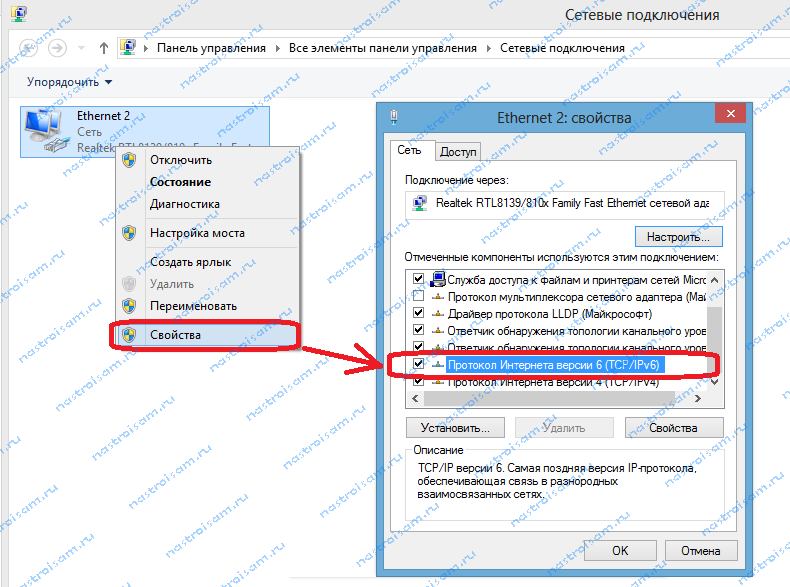Click the address bar network location icon
Viewport: 790px width, 587px height.
(x=128, y=48)
